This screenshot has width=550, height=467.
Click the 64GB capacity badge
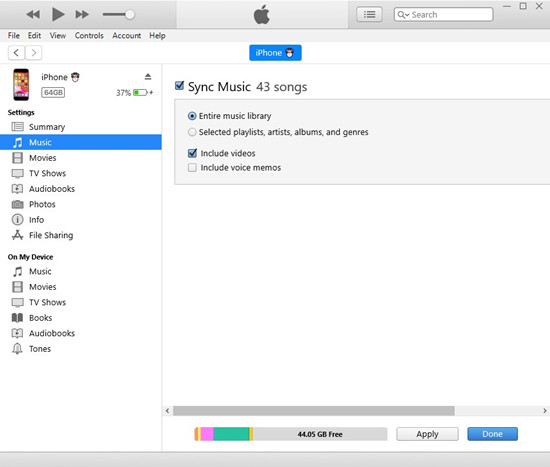pos(53,92)
